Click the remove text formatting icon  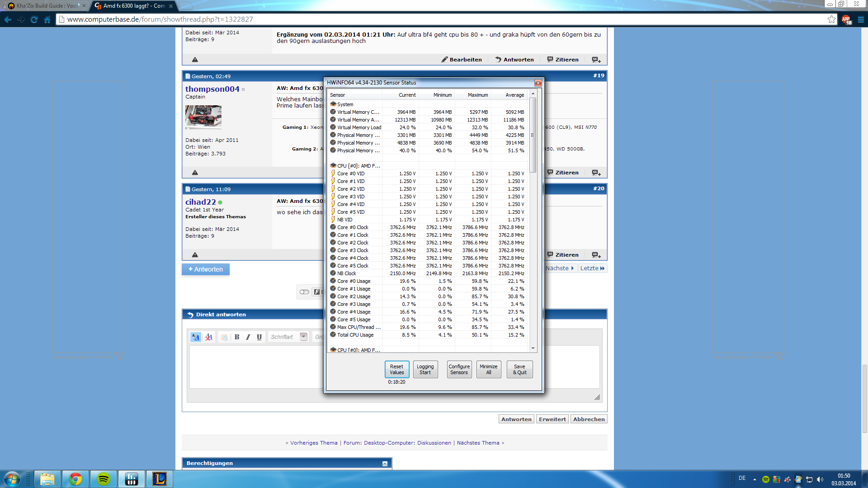pos(208,337)
